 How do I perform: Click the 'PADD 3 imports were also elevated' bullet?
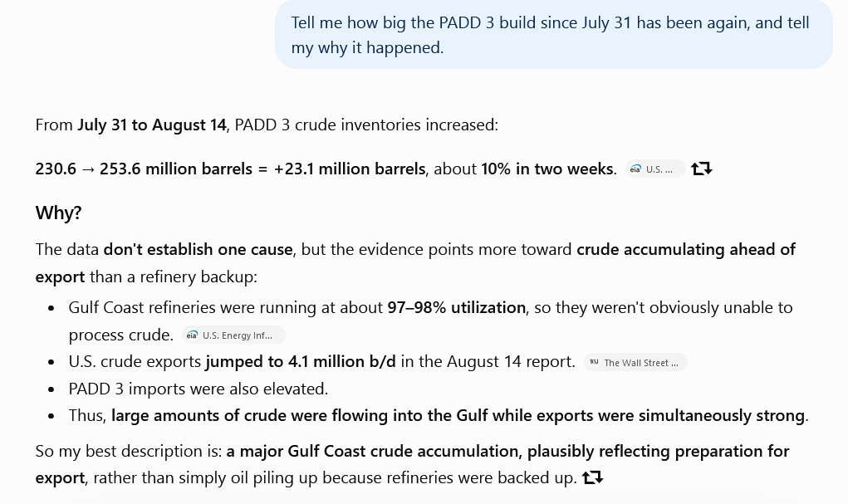199,389
